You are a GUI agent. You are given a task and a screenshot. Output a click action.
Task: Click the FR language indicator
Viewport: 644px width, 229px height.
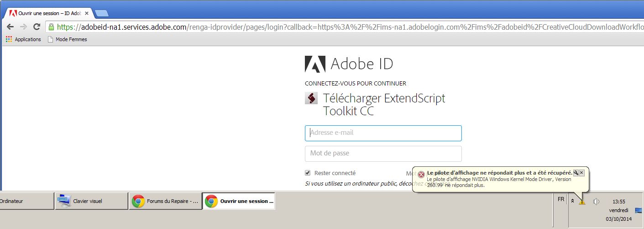point(561,199)
